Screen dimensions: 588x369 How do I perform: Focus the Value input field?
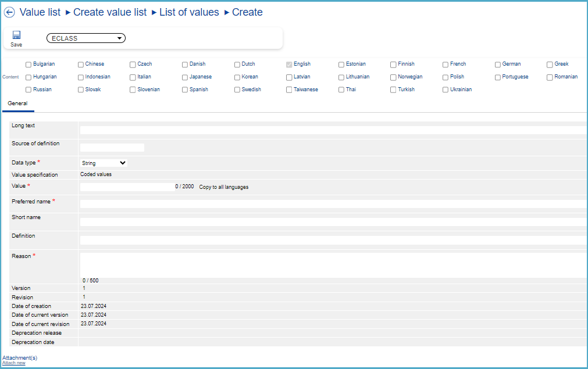pyautogui.click(x=127, y=187)
